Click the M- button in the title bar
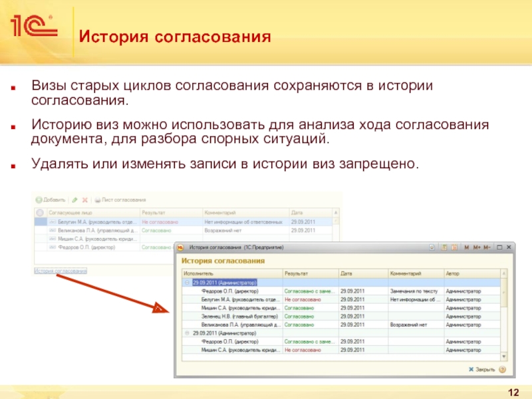 [x=487, y=247]
